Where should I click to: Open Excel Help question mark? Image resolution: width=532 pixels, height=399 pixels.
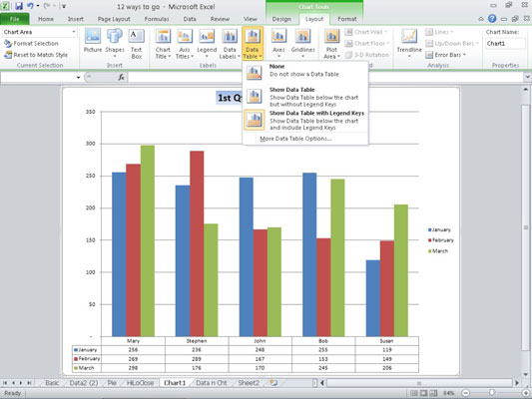(492, 19)
